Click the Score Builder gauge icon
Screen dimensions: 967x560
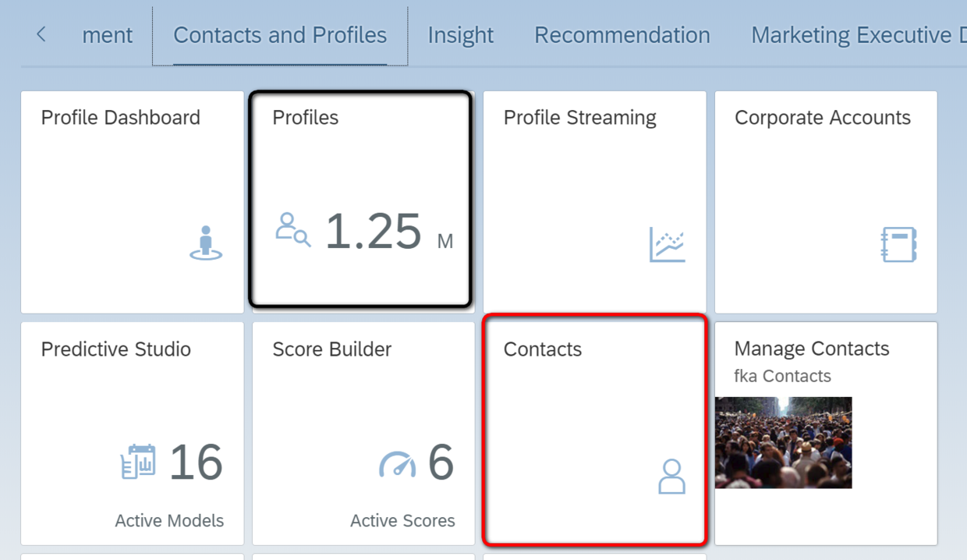[x=398, y=463]
